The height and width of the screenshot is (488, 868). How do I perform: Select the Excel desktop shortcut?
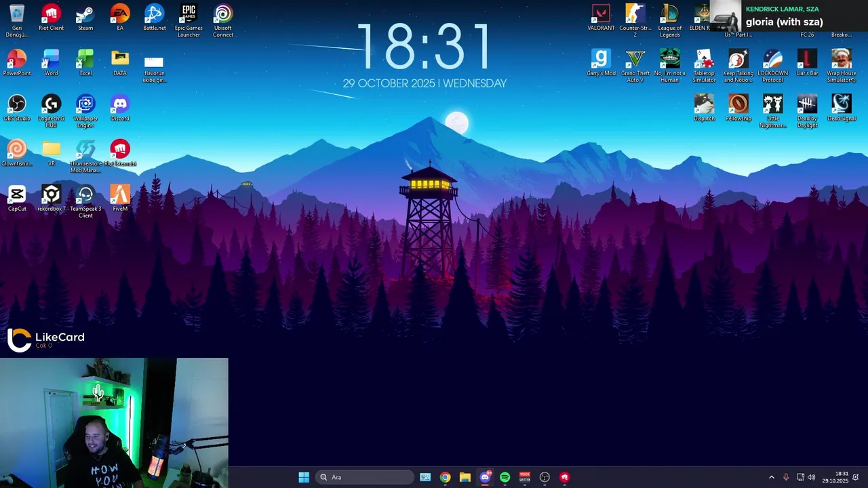click(x=85, y=63)
